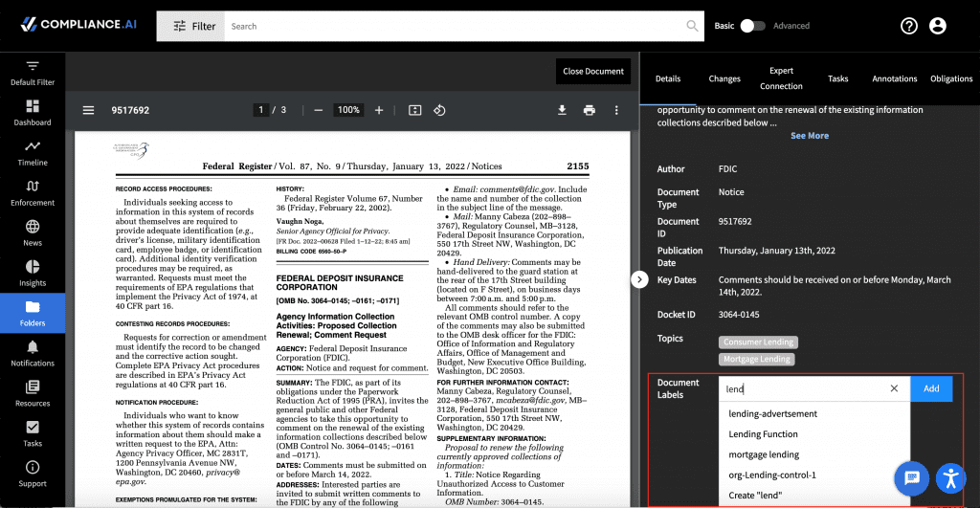
Task: Open the help question mark icon
Action: [x=909, y=26]
